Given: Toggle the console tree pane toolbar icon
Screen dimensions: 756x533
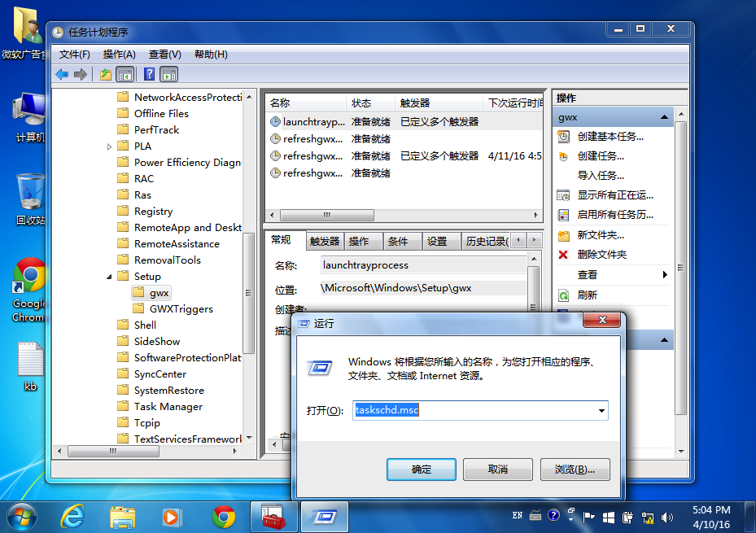Looking at the screenshot, I should click(125, 74).
